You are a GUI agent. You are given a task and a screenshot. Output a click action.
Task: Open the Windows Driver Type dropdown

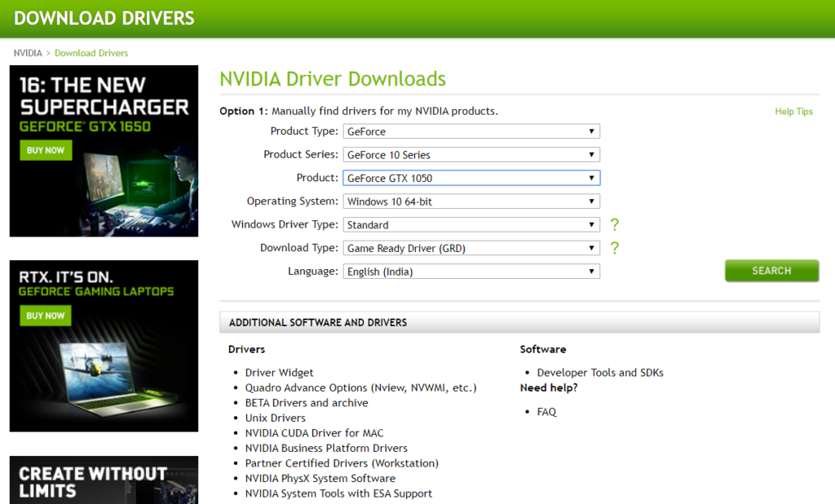[x=471, y=225]
